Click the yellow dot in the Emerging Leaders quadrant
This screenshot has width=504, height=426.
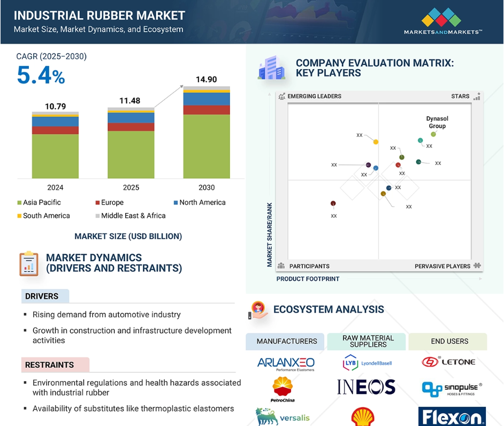tap(376, 142)
